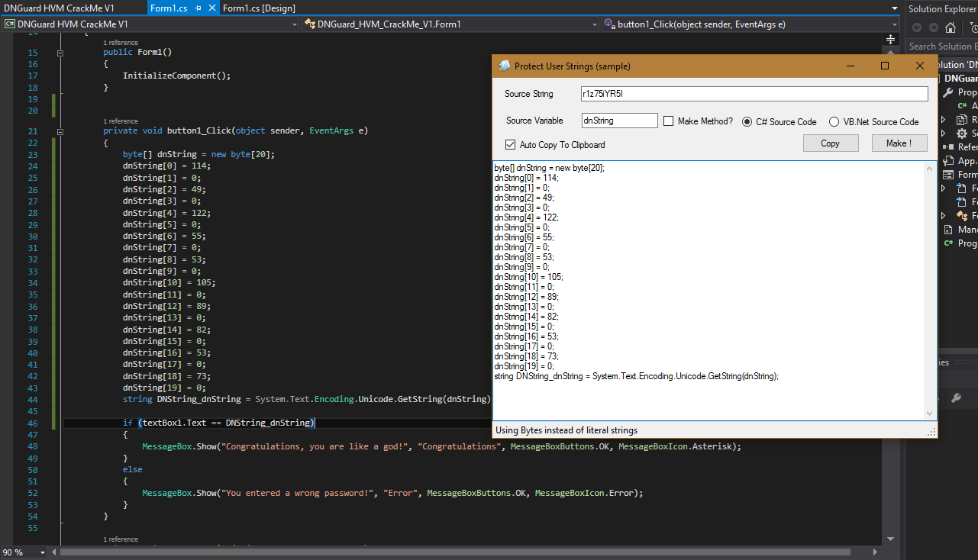Click the Back arrow in Solution Explorer
Image resolution: width=978 pixels, height=560 pixels.
(x=917, y=28)
